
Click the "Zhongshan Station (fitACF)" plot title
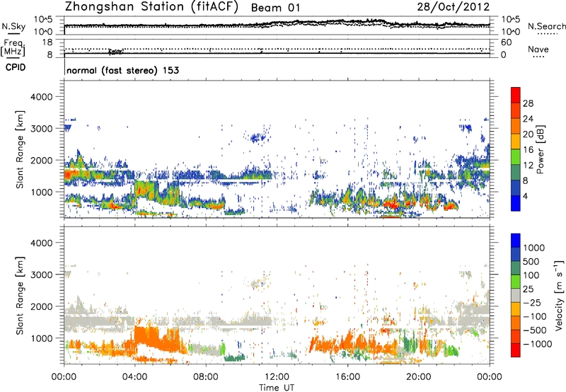pyautogui.click(x=151, y=7)
